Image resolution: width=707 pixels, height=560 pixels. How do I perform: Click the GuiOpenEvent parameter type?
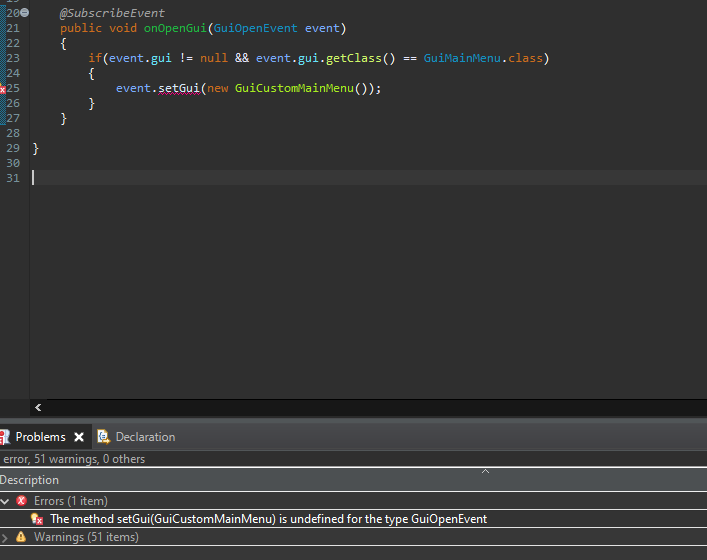click(256, 28)
